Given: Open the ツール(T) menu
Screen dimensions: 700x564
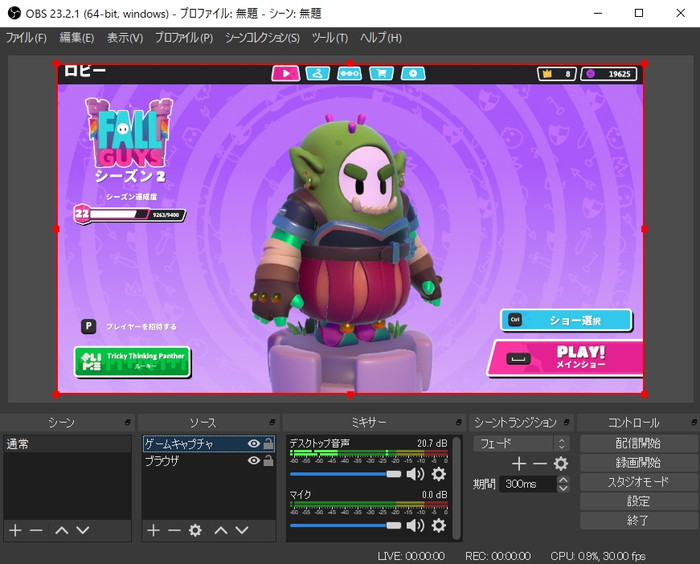Looking at the screenshot, I should (330, 38).
